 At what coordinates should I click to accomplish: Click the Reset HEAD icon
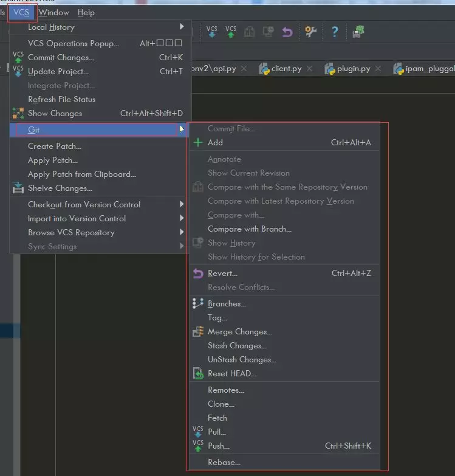(198, 373)
